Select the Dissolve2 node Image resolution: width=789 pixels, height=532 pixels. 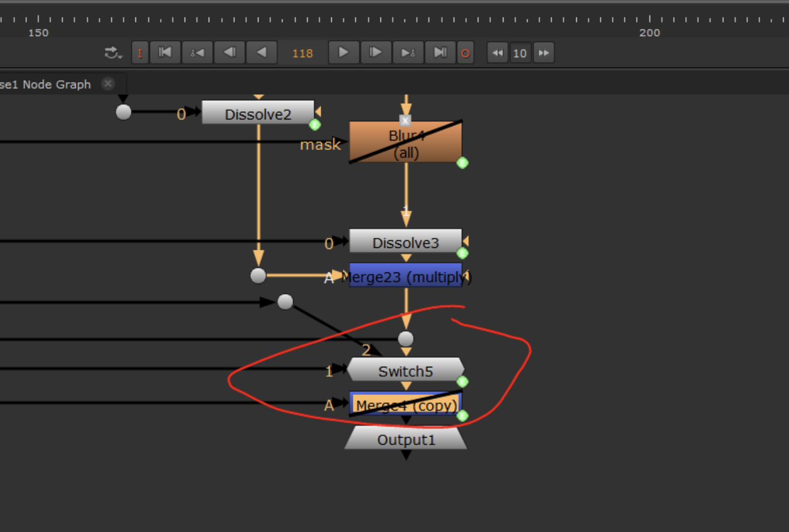258,114
